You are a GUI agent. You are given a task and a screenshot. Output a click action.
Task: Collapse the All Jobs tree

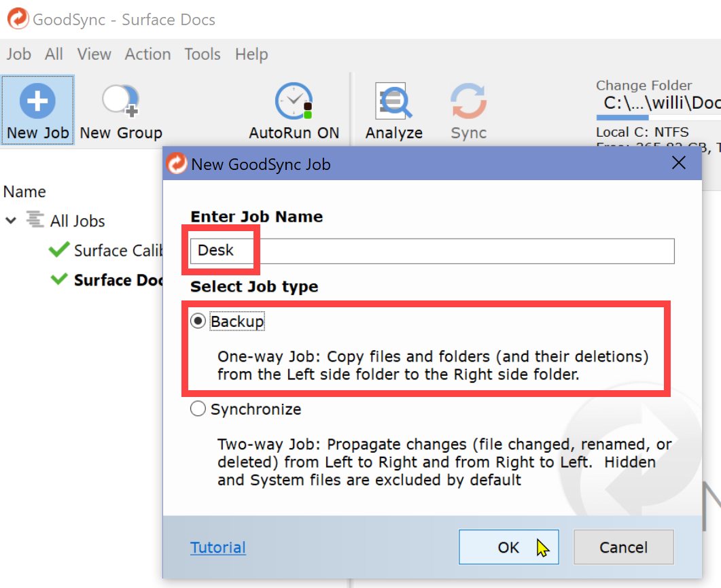(11, 220)
